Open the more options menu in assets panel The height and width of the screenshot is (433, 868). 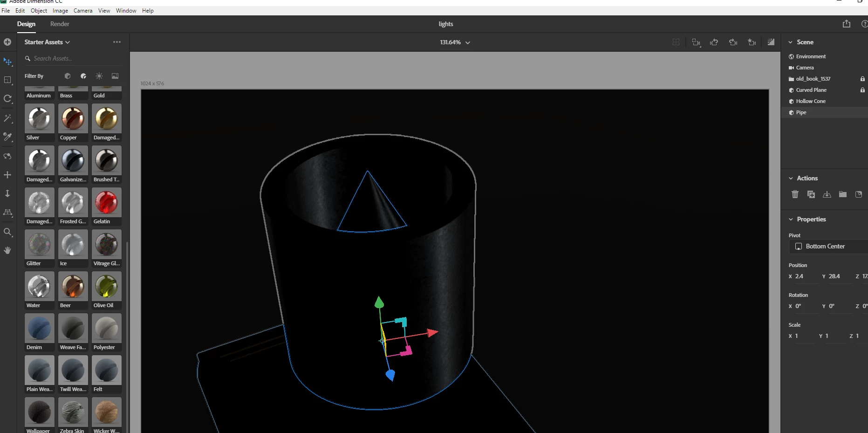117,42
